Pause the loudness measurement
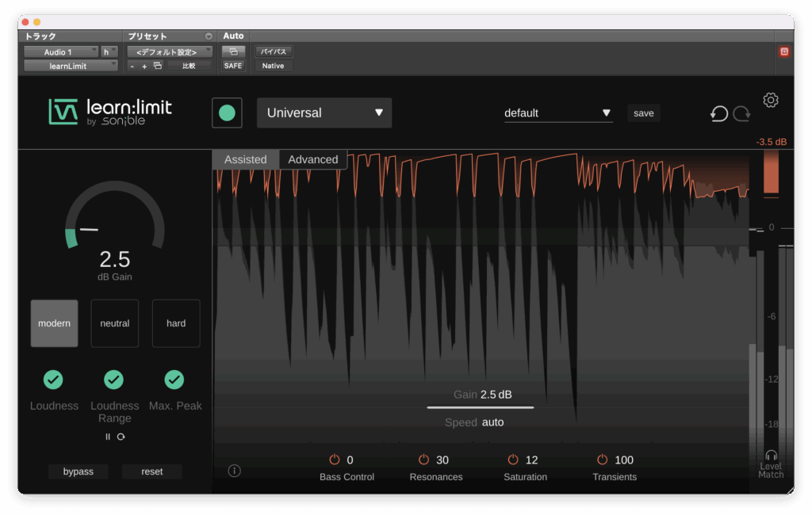The image size is (812, 515). click(x=108, y=437)
